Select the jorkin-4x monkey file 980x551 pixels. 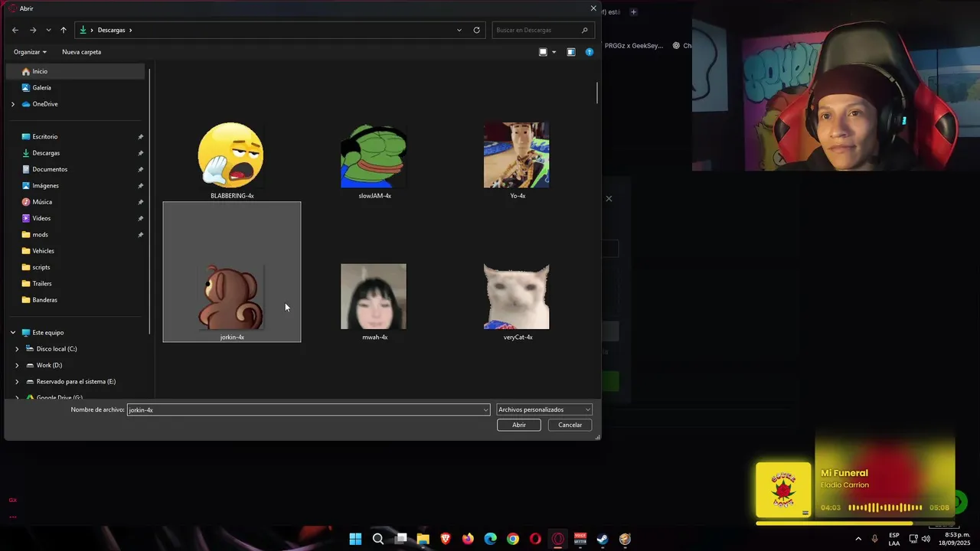pos(232,272)
